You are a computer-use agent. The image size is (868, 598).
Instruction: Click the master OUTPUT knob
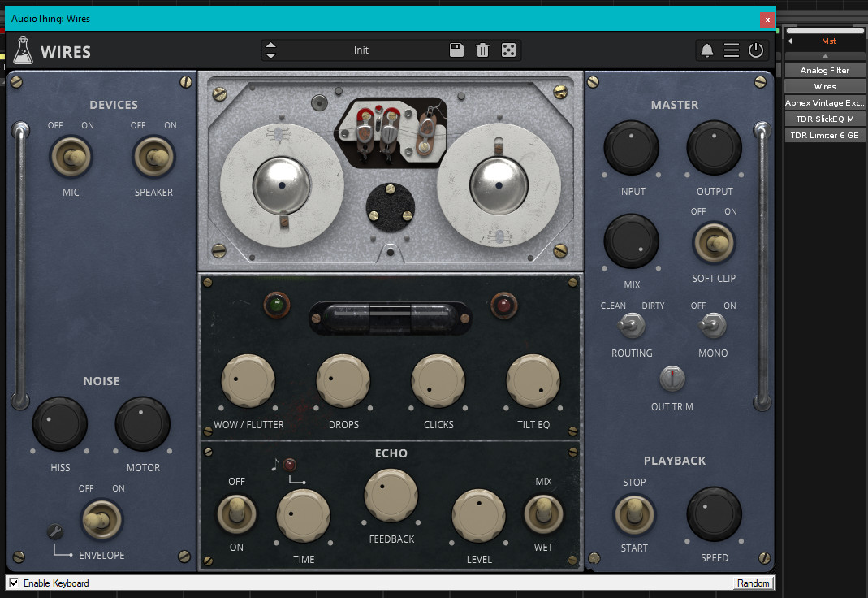[x=714, y=148]
